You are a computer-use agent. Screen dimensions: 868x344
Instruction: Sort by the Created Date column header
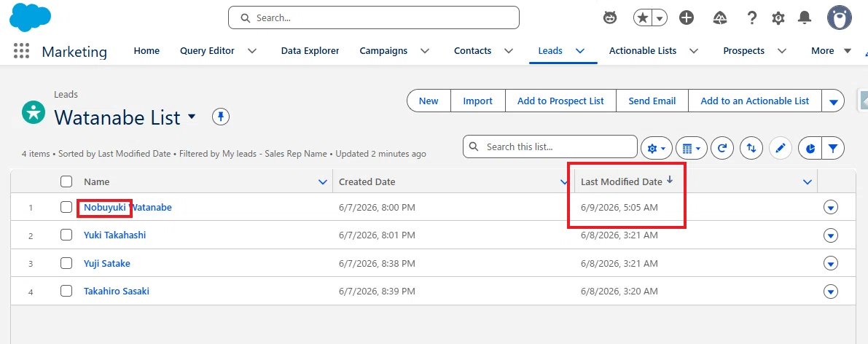(367, 181)
